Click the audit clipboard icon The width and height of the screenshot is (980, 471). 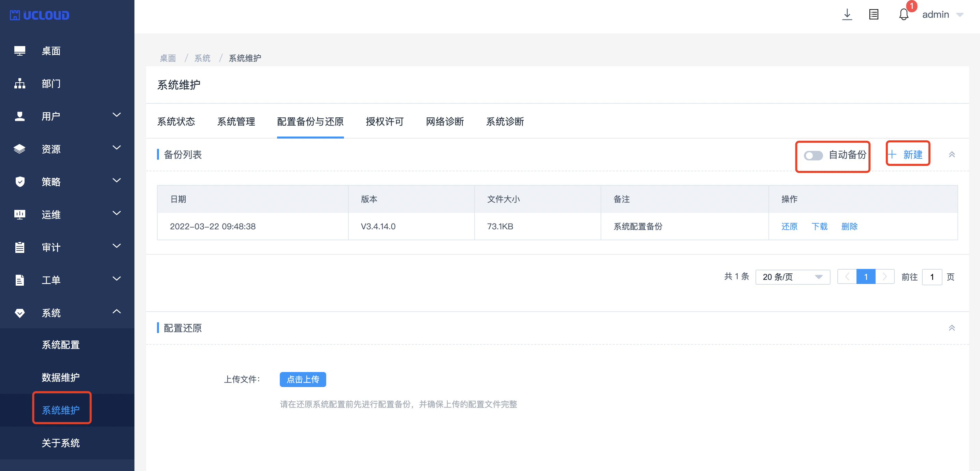[x=20, y=247]
